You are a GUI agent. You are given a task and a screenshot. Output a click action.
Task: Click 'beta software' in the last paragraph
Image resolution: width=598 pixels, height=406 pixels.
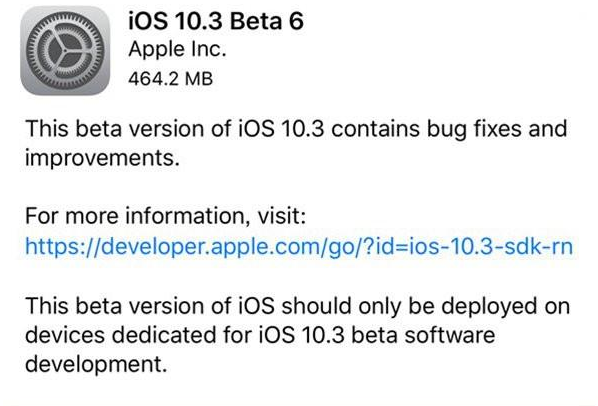coord(423,335)
